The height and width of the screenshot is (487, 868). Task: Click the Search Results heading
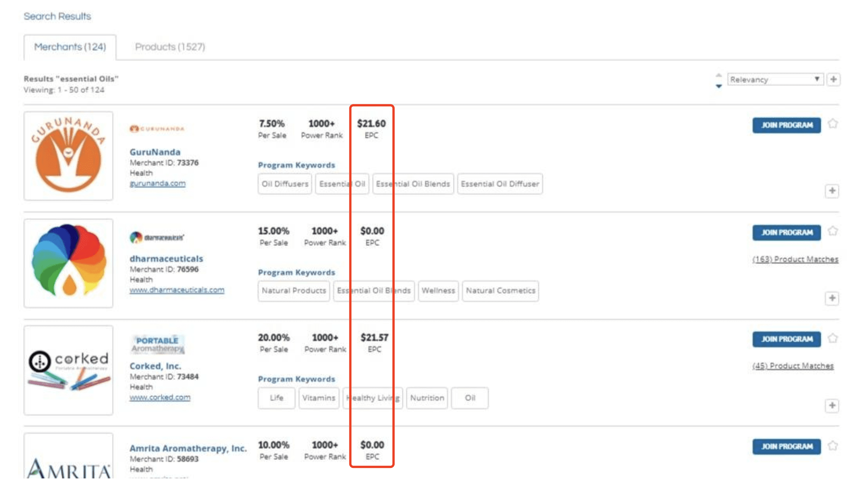[x=57, y=16]
